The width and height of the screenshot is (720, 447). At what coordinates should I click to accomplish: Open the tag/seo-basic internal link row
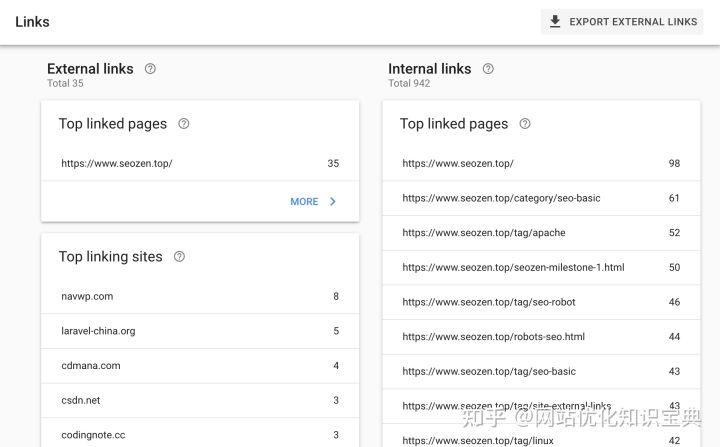[541, 372]
